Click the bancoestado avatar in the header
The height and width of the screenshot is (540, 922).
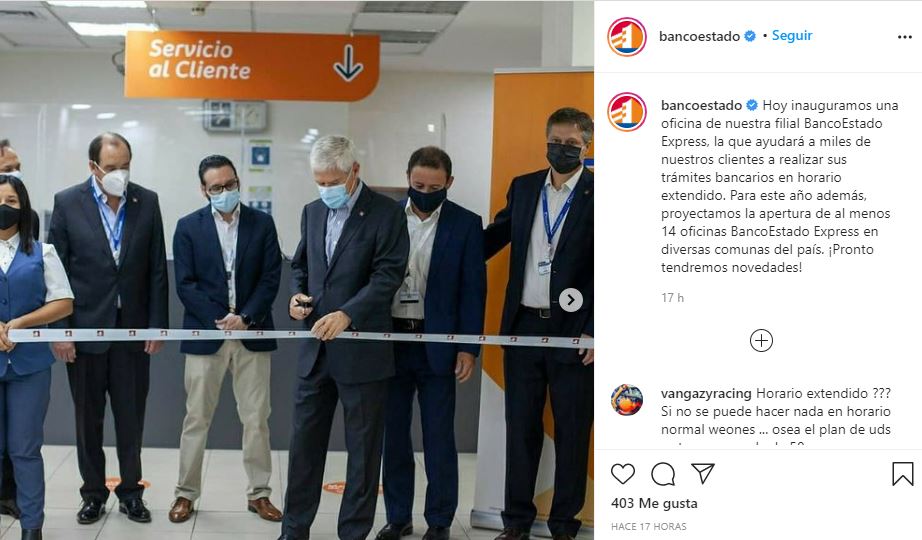click(x=627, y=36)
